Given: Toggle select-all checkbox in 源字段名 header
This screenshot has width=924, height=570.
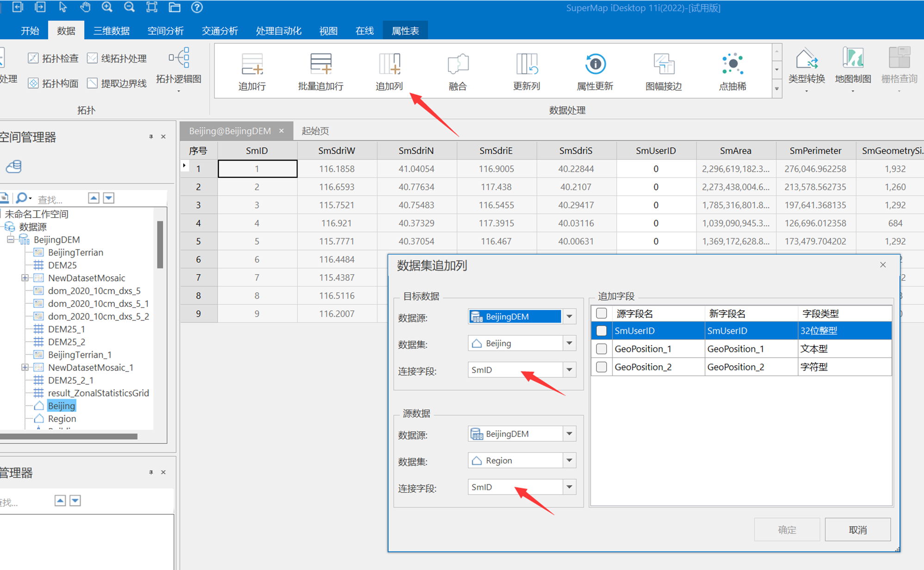Looking at the screenshot, I should (601, 313).
